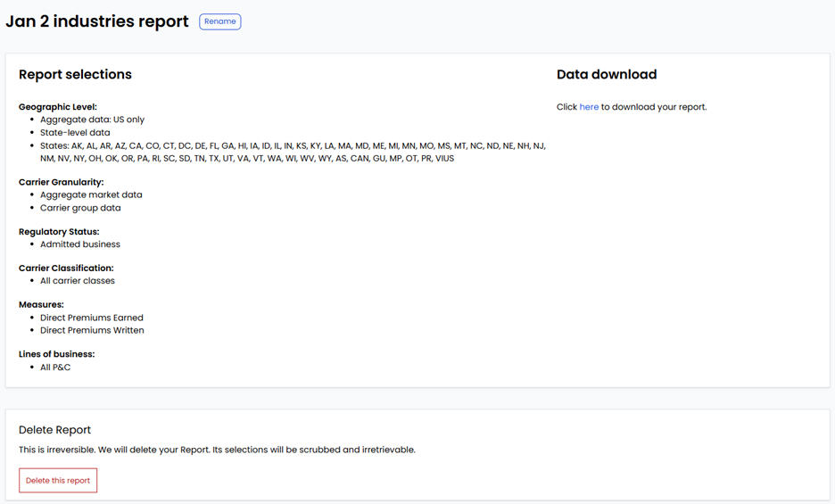Click the 'Delete Report' section heading

tap(54, 430)
